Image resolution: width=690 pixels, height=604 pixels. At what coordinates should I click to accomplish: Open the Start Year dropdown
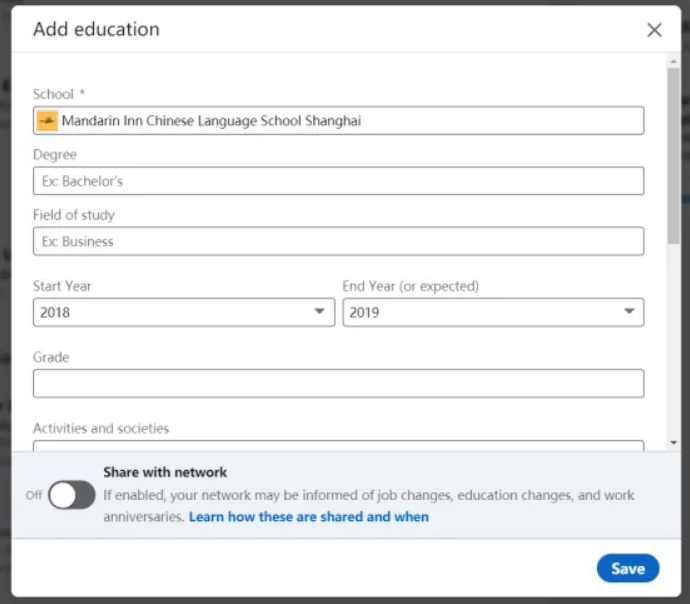pos(184,312)
